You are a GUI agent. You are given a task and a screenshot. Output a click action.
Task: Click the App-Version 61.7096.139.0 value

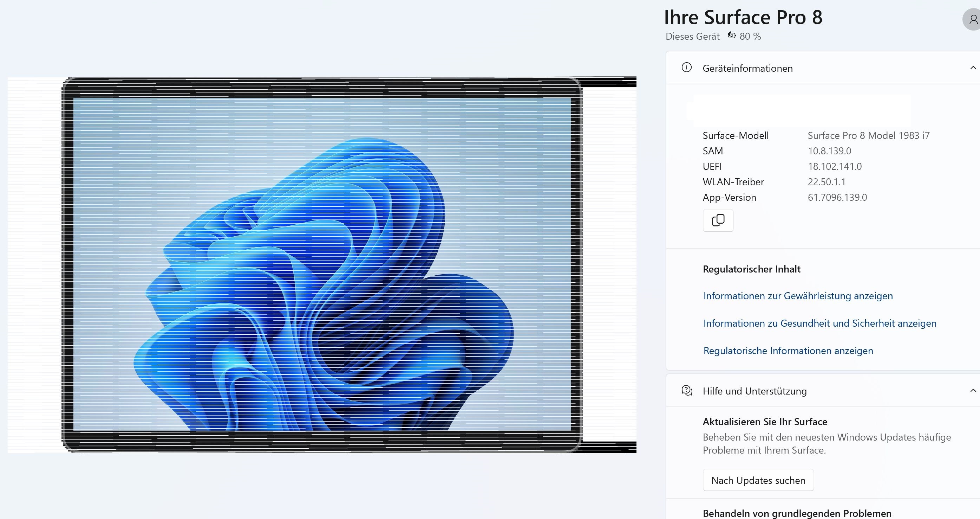837,197
